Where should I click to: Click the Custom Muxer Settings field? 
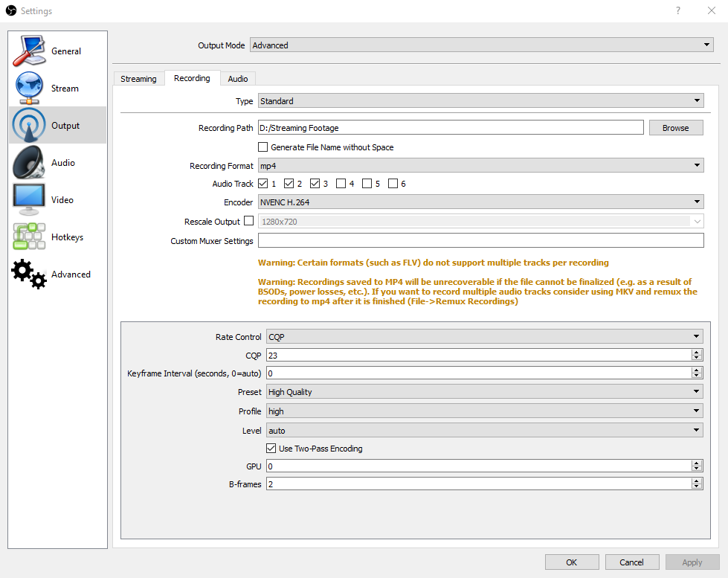[x=481, y=240]
